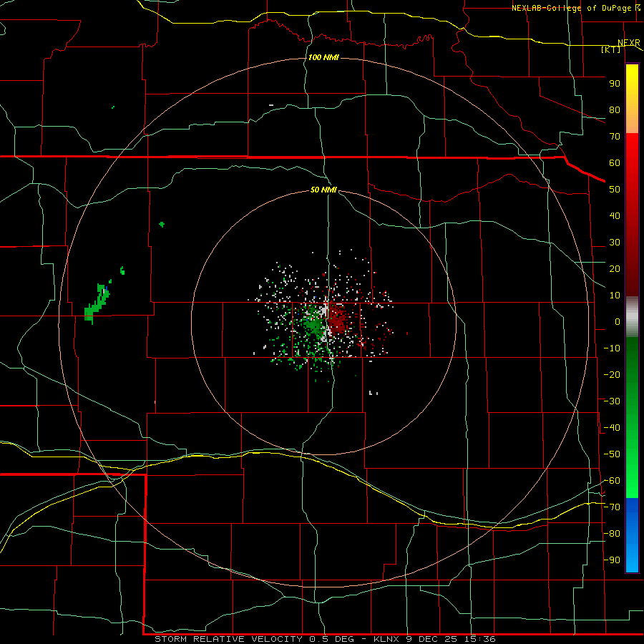
Task: Select the -40 color scale value
Action: click(612, 428)
